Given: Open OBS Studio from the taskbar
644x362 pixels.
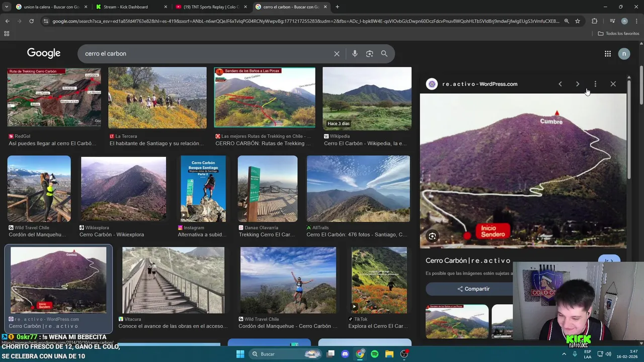Looking at the screenshot, I should [x=404, y=354].
